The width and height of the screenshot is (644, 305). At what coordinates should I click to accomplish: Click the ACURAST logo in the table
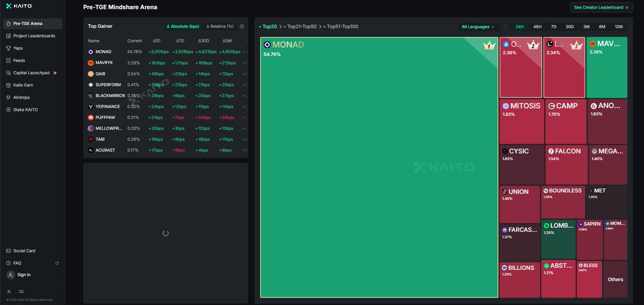(x=91, y=150)
